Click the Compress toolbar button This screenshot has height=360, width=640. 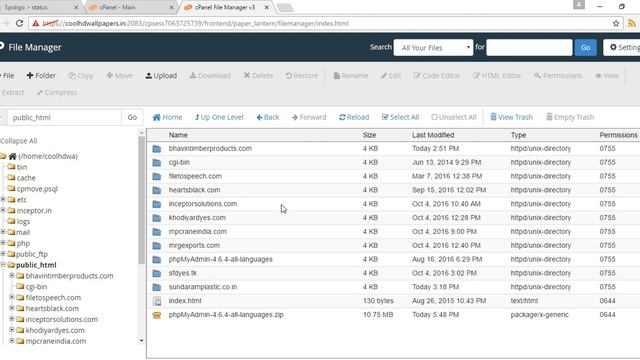pyautogui.click(x=57, y=92)
